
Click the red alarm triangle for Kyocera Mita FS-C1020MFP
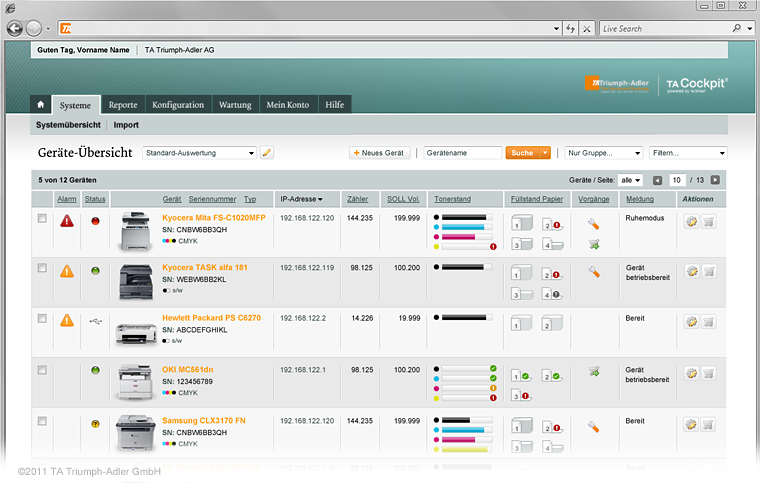click(67, 221)
